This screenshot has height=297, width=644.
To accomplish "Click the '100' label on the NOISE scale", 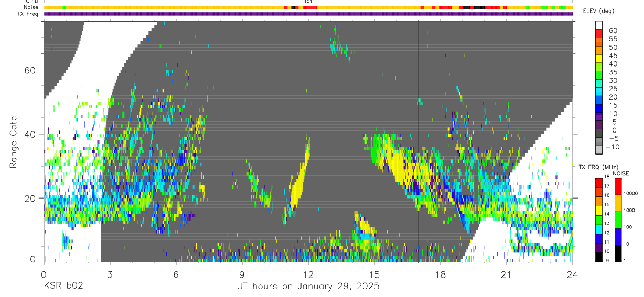I will [628, 227].
